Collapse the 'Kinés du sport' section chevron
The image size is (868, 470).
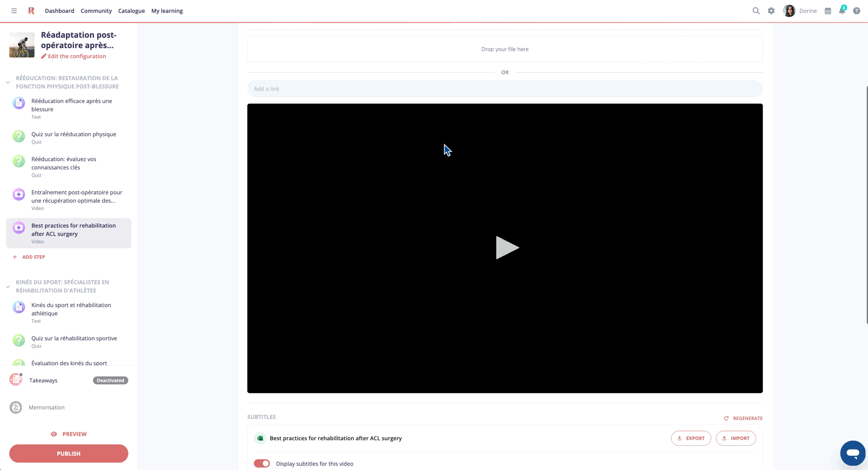tap(8, 286)
